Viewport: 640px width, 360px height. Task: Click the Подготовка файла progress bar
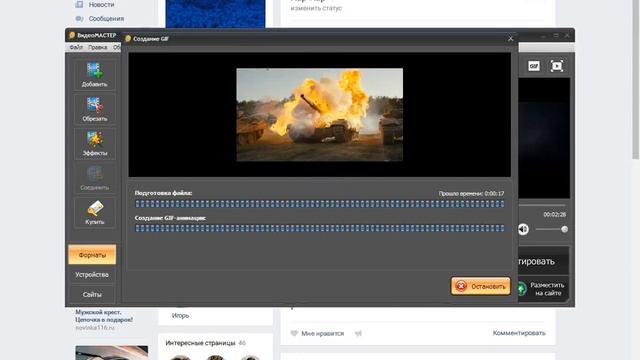click(320, 204)
